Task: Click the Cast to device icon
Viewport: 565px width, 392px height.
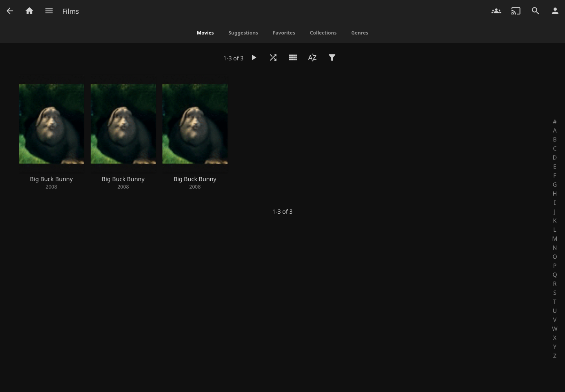Action: click(x=516, y=11)
